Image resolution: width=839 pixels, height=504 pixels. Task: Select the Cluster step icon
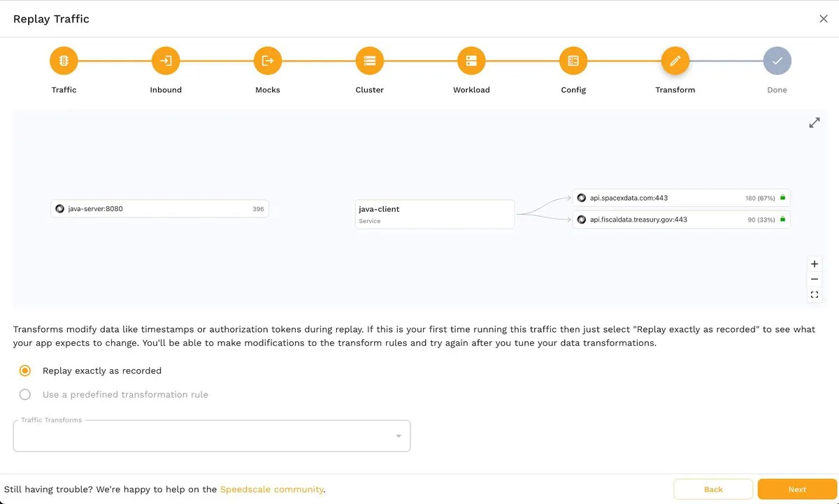click(x=369, y=61)
